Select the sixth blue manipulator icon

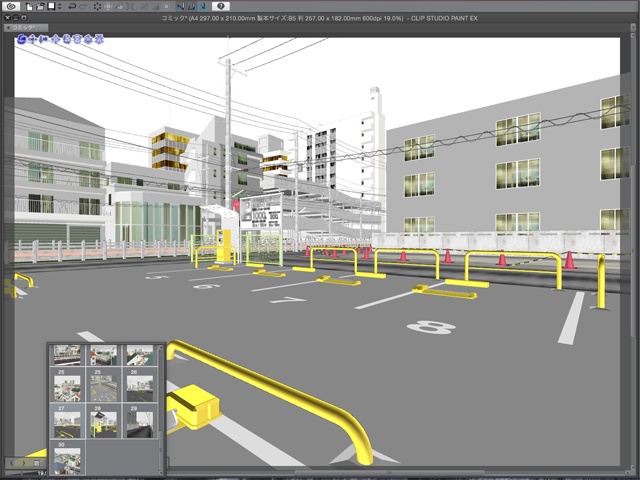[77, 39]
